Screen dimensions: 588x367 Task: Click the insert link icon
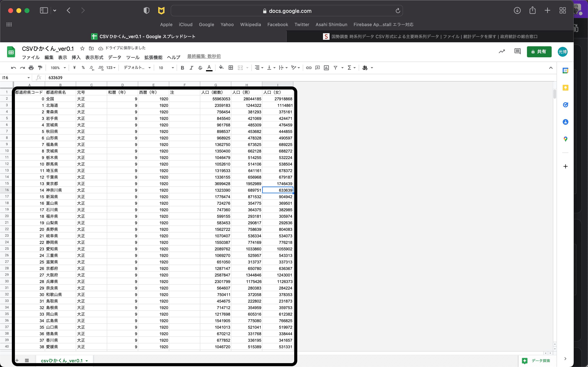tap(308, 68)
